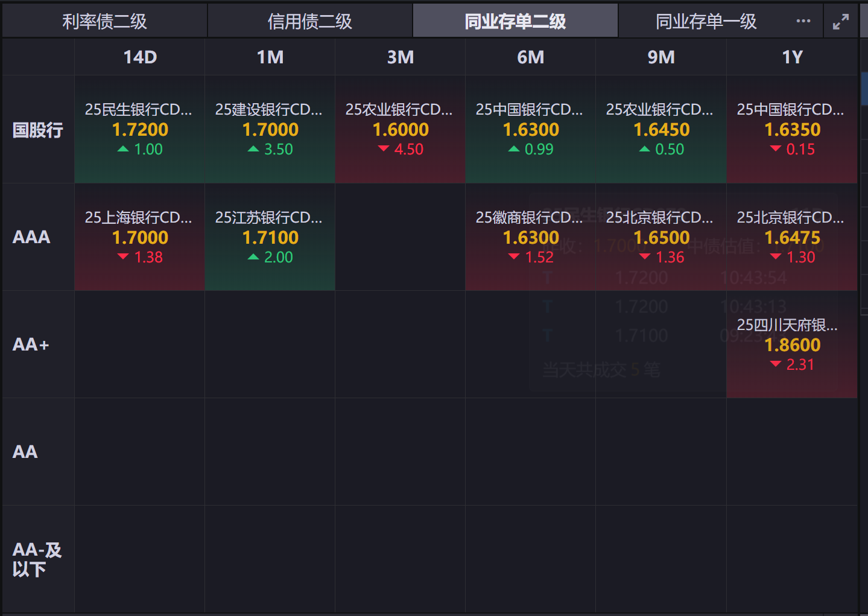
Task: Open the more options ellipsis icon
Action: (x=803, y=21)
